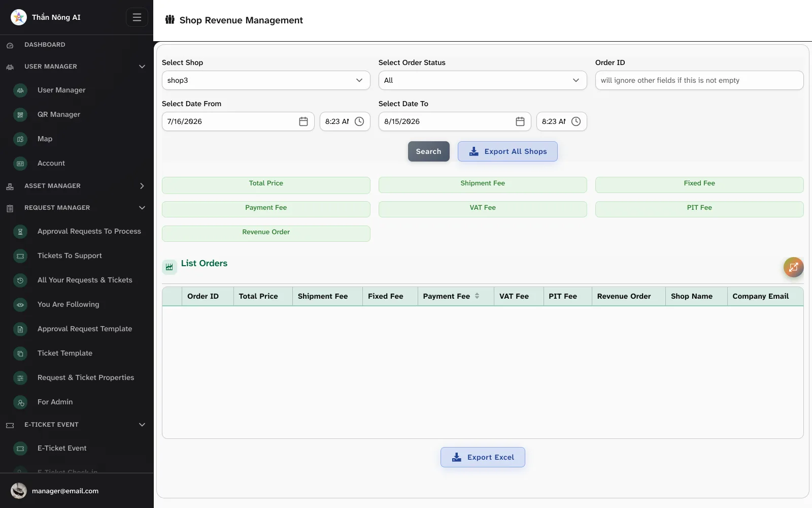Click the Thần Nông AI logo icon
Viewport: 812px width, 508px height.
[x=19, y=17]
